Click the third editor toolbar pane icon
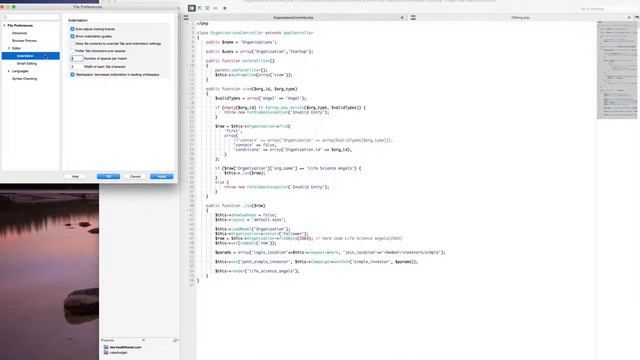This screenshot has height=360, width=640. tap(207, 8)
